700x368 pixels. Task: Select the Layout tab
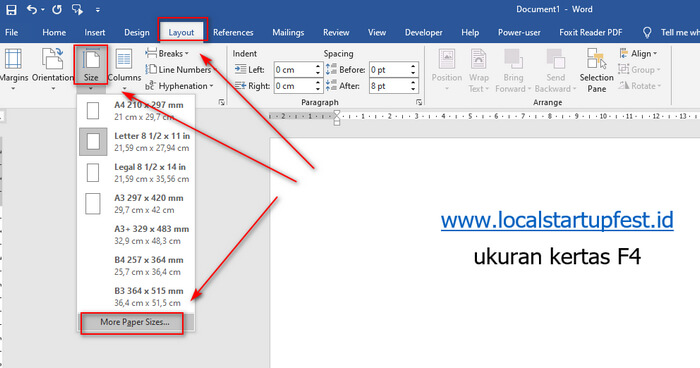pos(181,33)
